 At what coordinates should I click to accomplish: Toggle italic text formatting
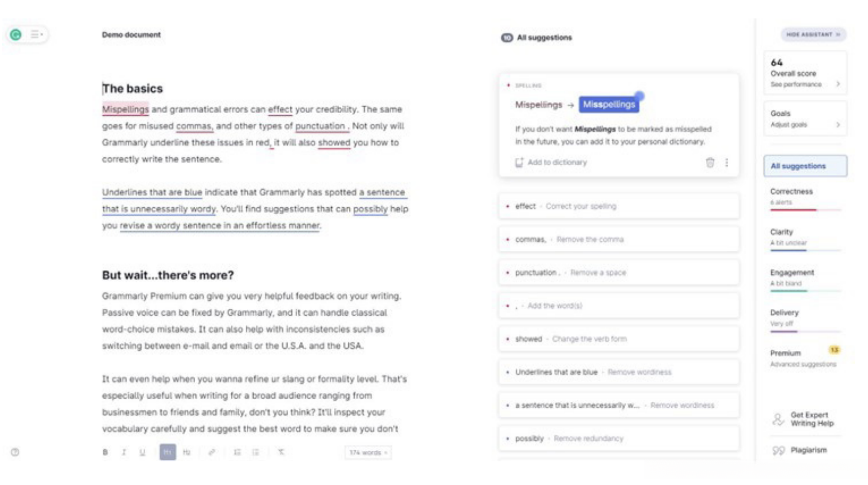point(124,452)
